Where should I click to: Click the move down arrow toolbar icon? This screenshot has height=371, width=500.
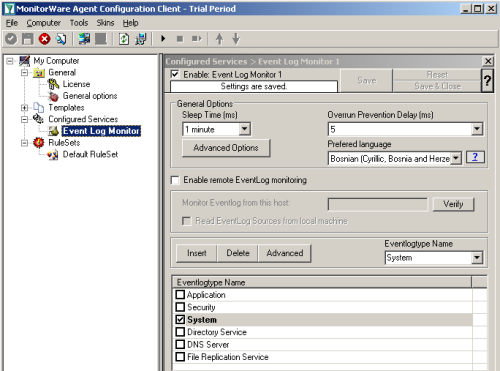click(x=236, y=39)
